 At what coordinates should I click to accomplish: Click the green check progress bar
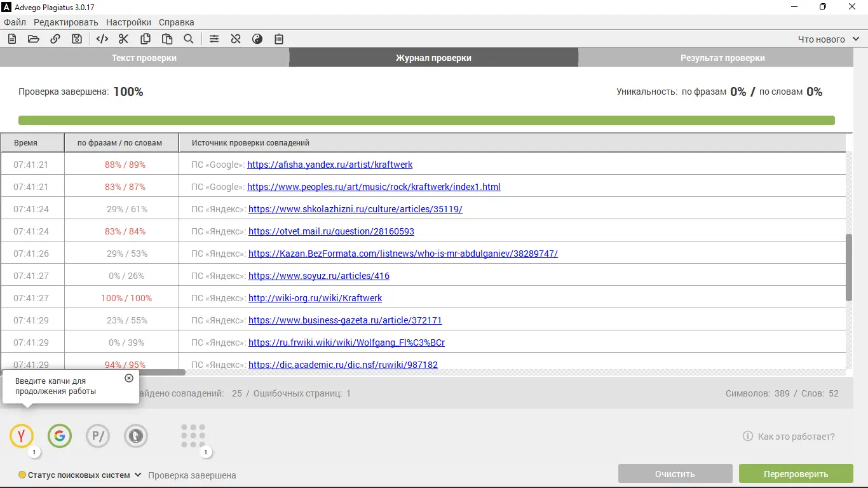coord(426,121)
